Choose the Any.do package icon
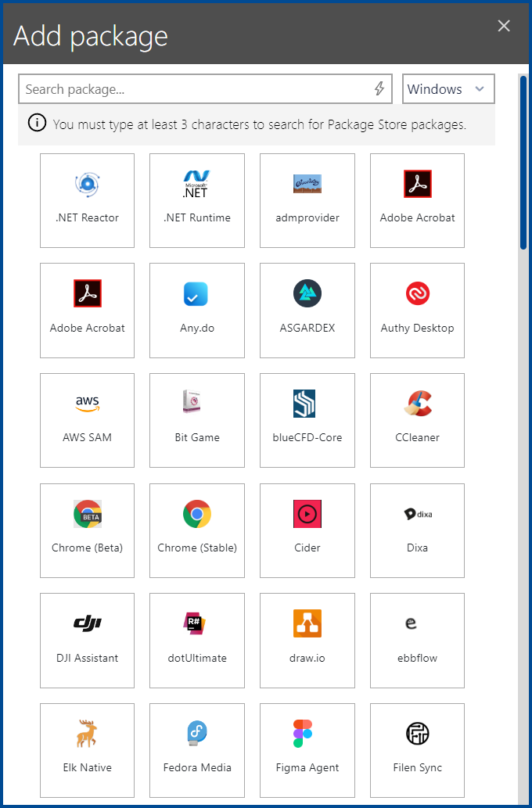 coord(197,294)
